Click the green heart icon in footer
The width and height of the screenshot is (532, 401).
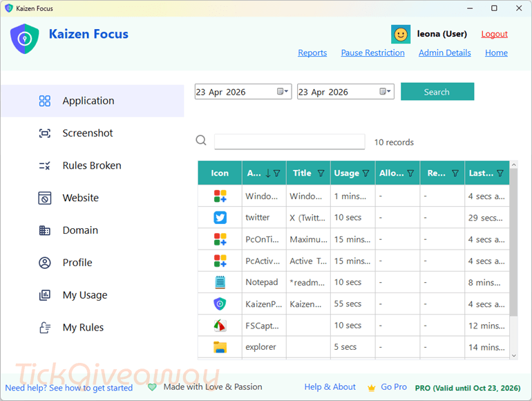point(152,387)
